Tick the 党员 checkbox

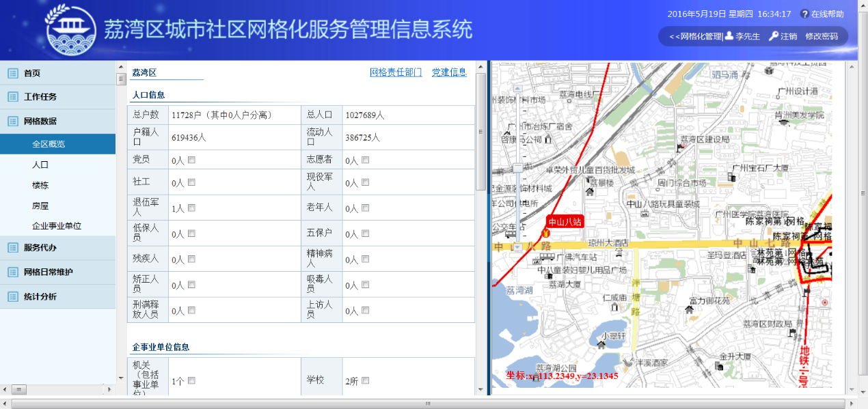(x=191, y=160)
